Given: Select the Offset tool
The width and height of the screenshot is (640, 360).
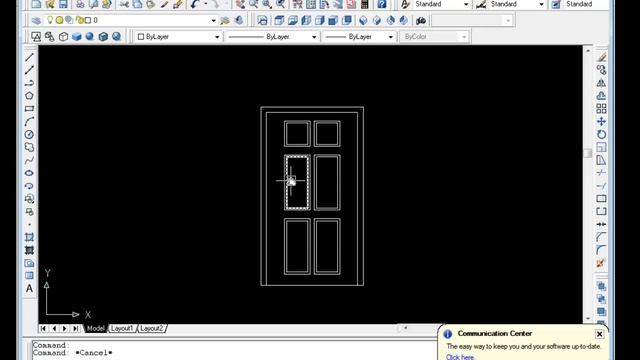Looking at the screenshot, I should [x=601, y=96].
